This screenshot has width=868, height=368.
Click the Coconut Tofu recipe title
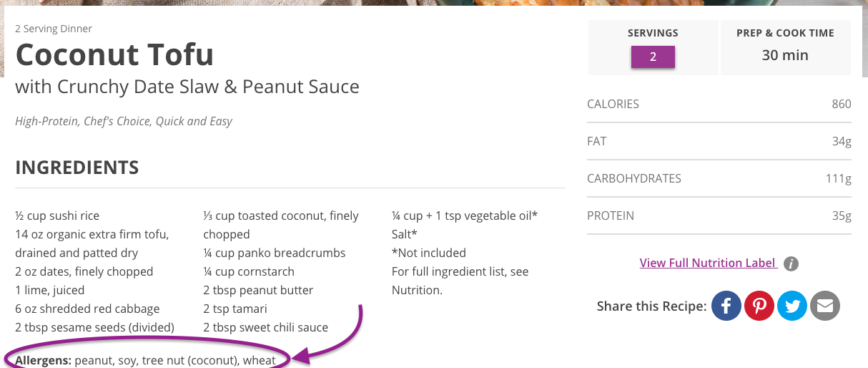click(114, 54)
